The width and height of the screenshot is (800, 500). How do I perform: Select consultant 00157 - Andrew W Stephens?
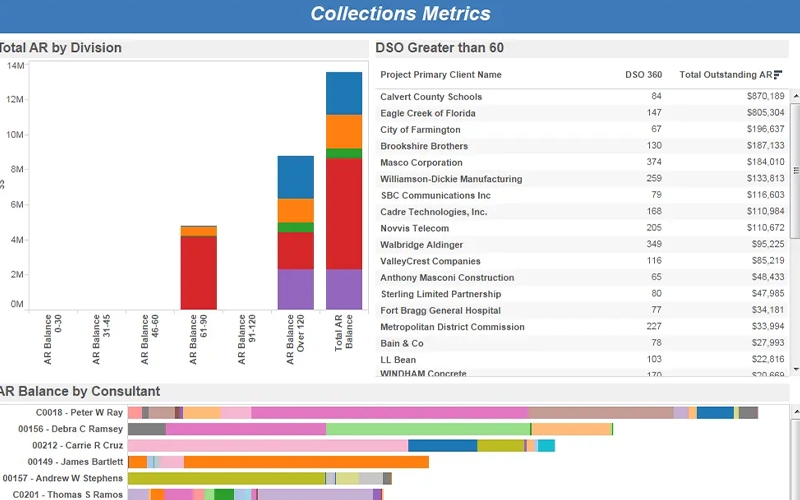[x=63, y=478]
